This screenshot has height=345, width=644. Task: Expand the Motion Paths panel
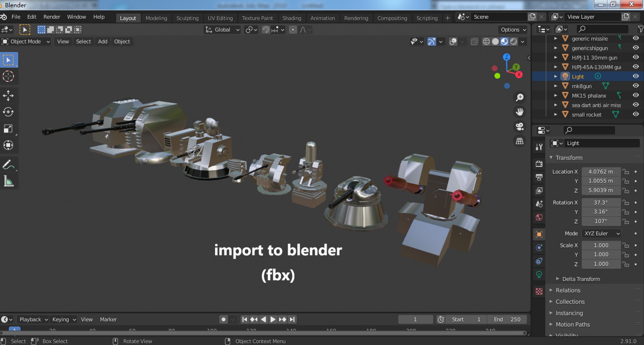coord(573,325)
